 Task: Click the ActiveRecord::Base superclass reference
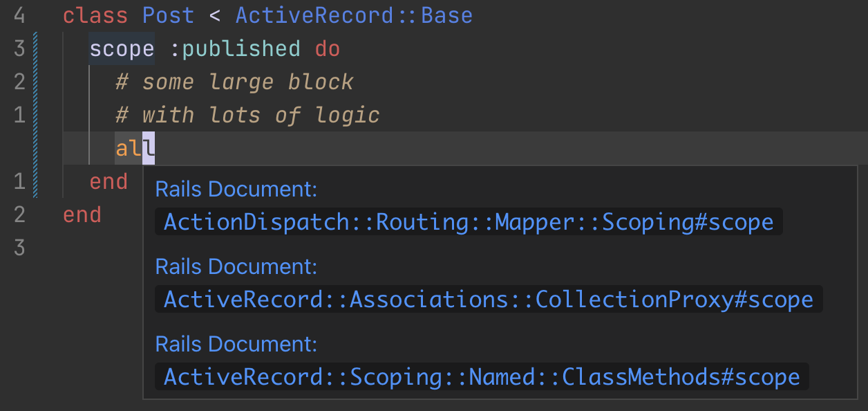[x=354, y=15]
